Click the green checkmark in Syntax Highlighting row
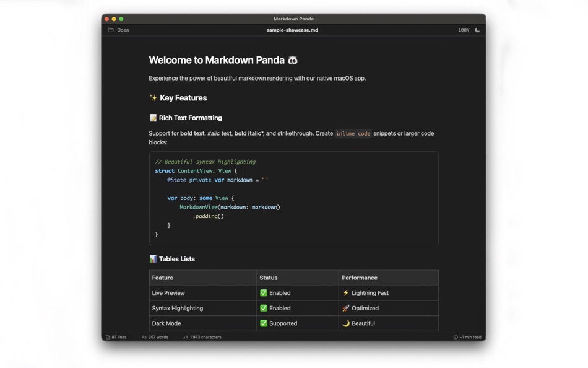Viewport: 588px width, 368px height. point(264,309)
